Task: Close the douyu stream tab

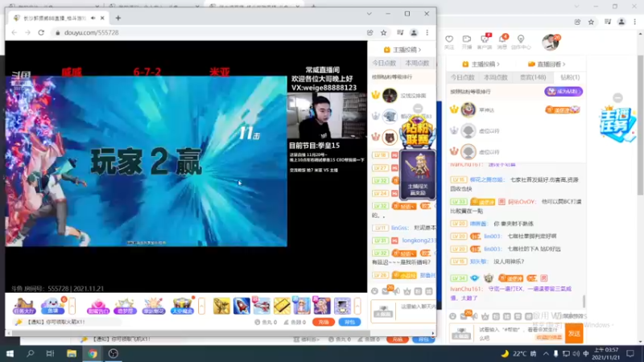Action: (x=102, y=18)
